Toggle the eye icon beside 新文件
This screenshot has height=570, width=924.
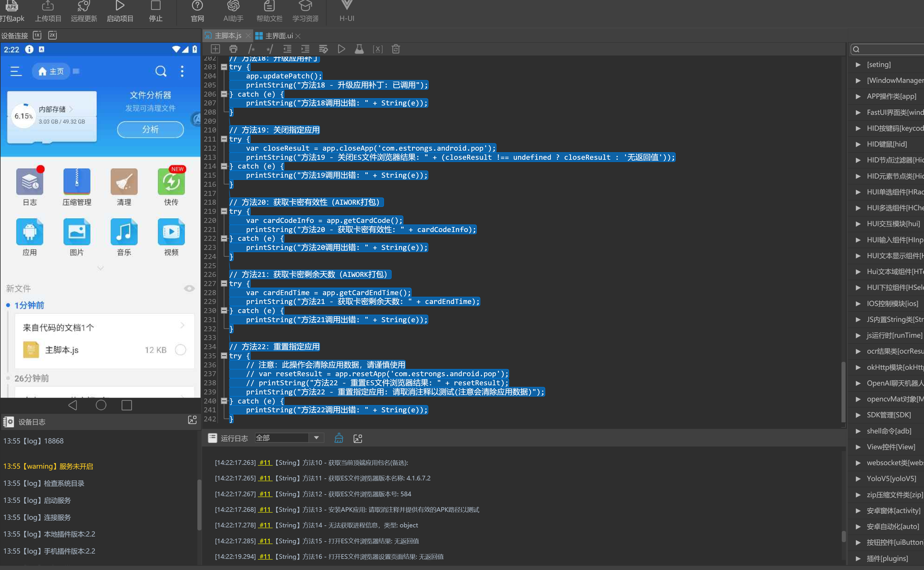[189, 288]
